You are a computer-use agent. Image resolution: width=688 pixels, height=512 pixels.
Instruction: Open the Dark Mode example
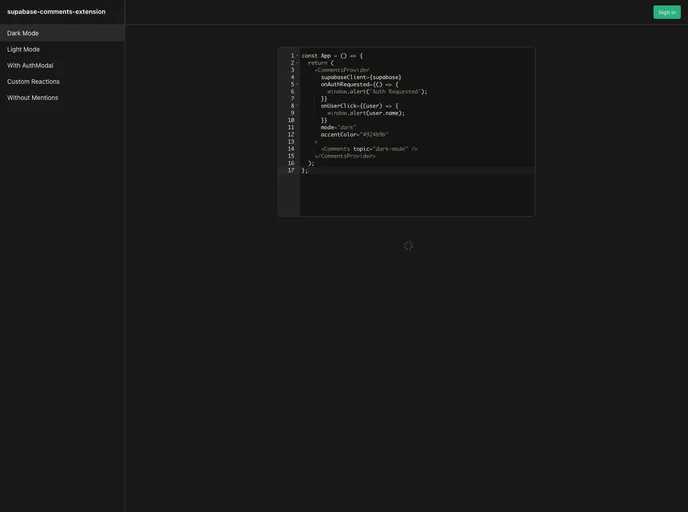click(x=62, y=33)
